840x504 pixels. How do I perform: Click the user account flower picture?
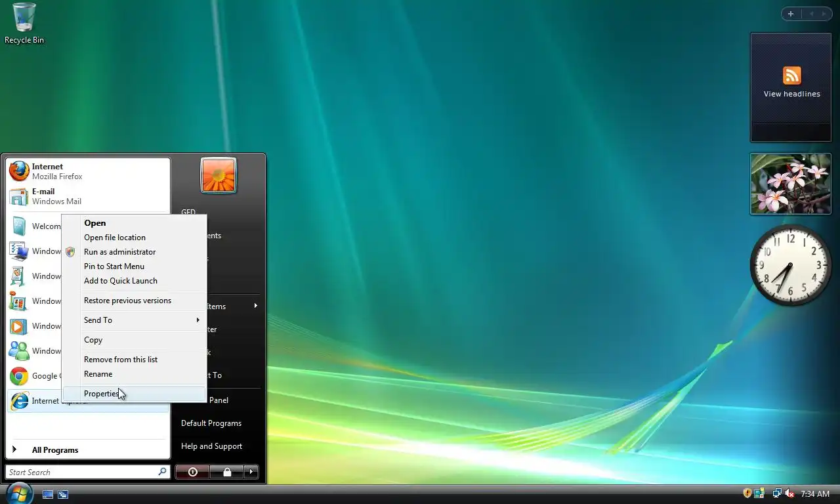tap(219, 176)
